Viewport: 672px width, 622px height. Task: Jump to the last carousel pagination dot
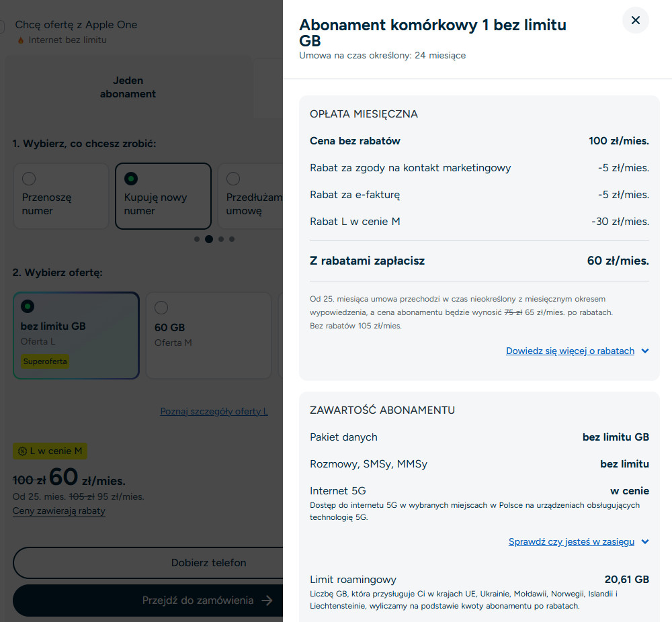(232, 239)
